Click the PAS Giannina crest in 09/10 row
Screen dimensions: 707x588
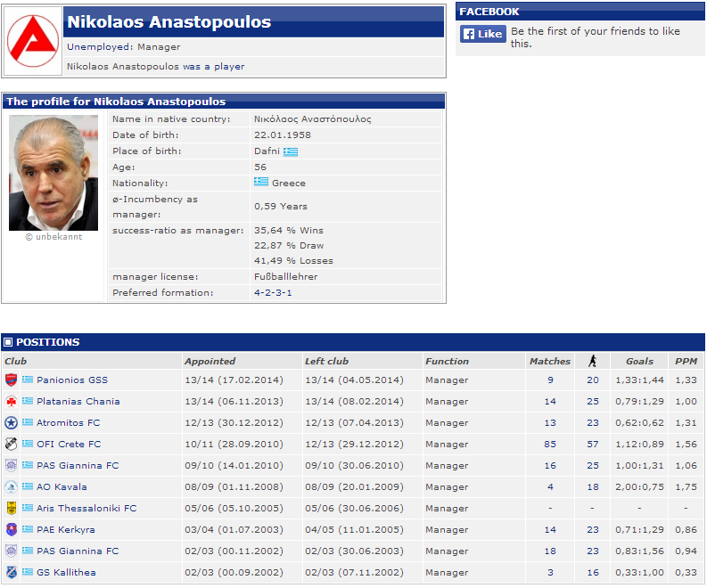click(12, 465)
